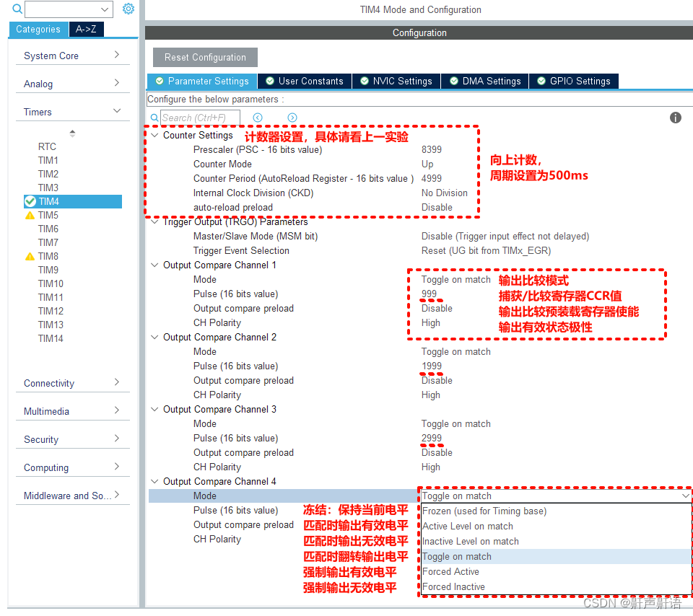Screen dimensions: 693x616
Task: Select RTC in timers list
Action: click(47, 146)
